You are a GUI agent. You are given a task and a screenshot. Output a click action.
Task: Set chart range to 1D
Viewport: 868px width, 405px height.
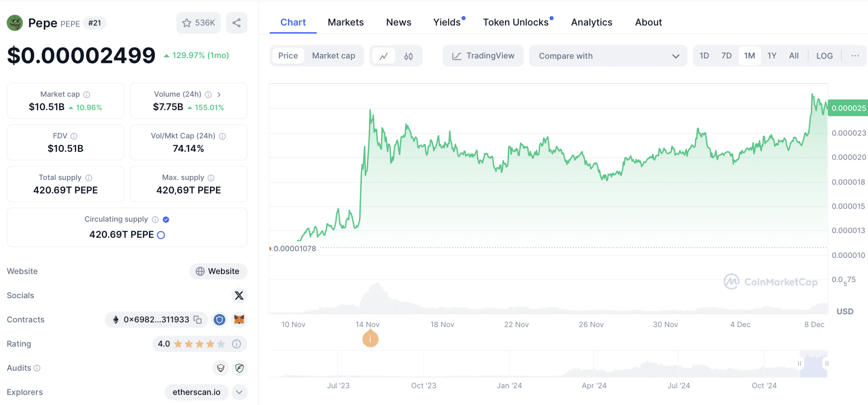[704, 56]
